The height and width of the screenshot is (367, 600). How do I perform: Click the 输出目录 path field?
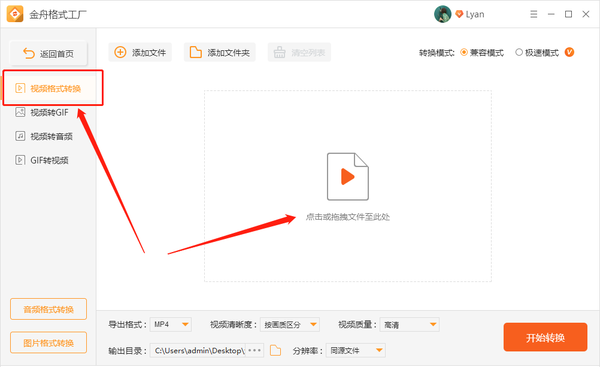[x=197, y=350]
